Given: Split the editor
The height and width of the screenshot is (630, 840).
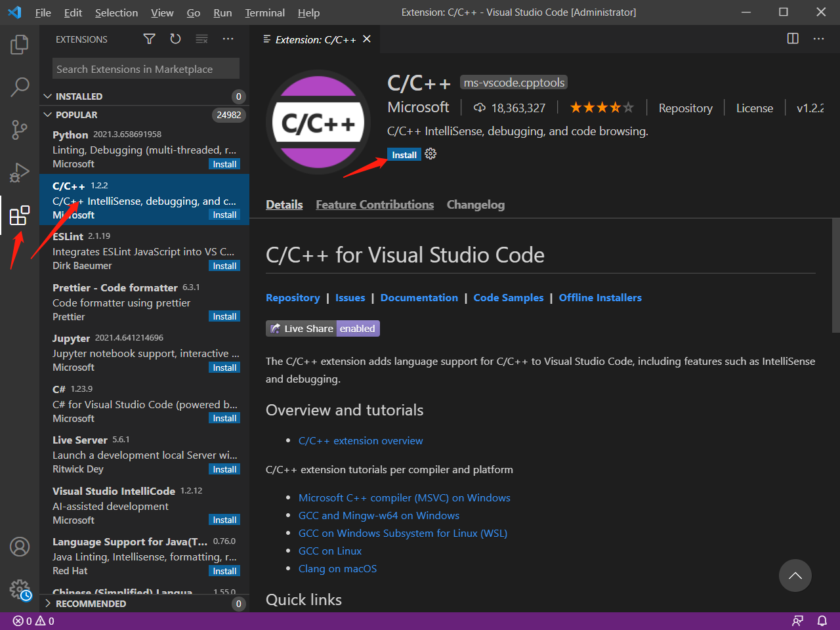Looking at the screenshot, I should 793,39.
